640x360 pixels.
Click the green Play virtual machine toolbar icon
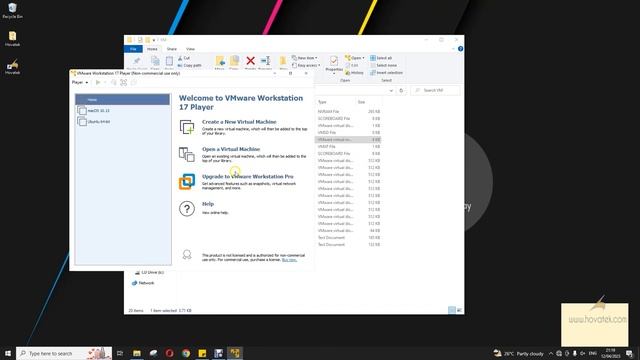(x=98, y=82)
